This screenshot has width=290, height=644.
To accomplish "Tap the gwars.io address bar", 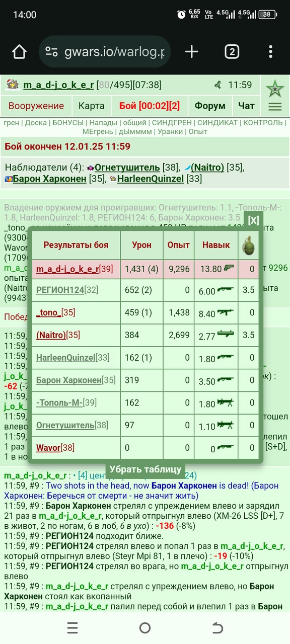I will (105, 51).
